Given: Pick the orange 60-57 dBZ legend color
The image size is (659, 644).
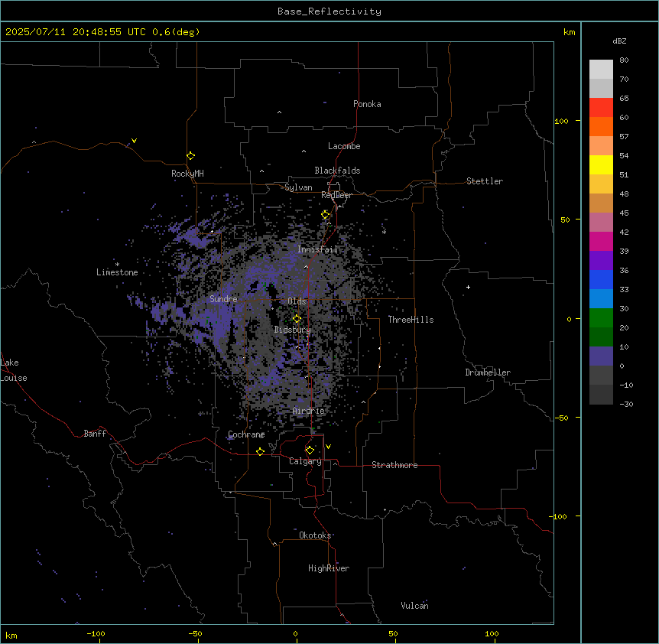Looking at the screenshot, I should (601, 126).
